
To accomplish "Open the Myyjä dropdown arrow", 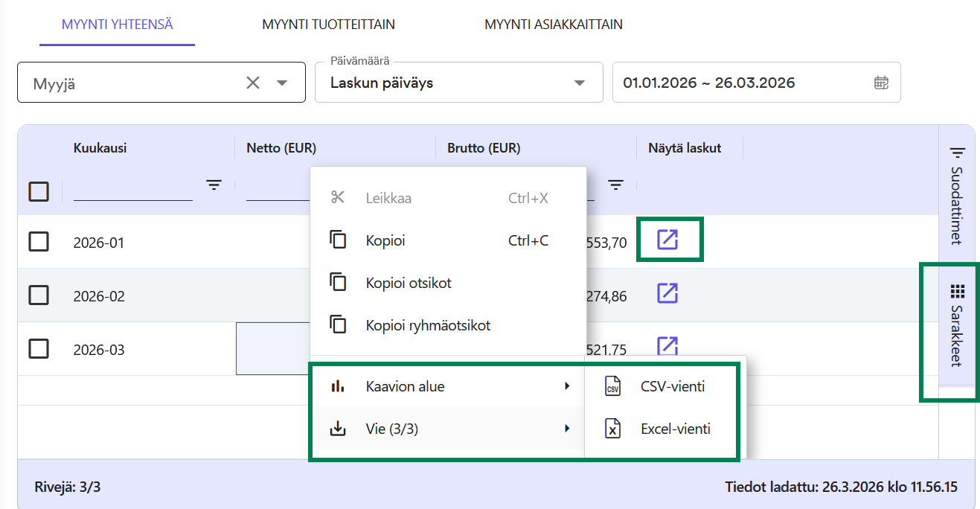I will (x=281, y=83).
